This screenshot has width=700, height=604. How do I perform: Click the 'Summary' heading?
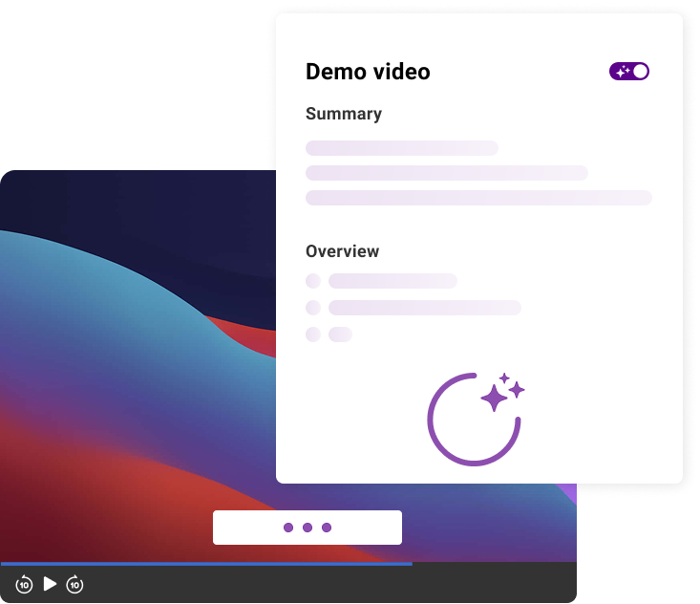click(x=344, y=114)
